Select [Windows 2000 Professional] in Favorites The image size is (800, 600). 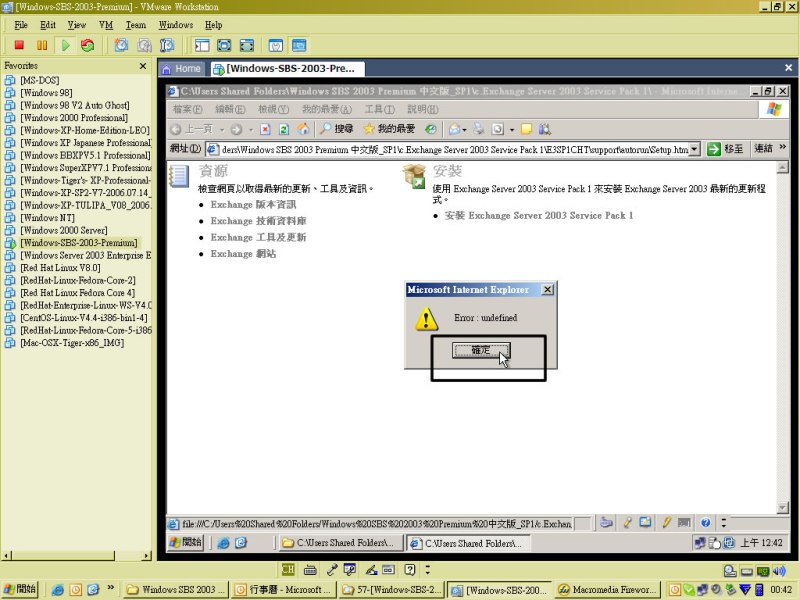point(73,118)
